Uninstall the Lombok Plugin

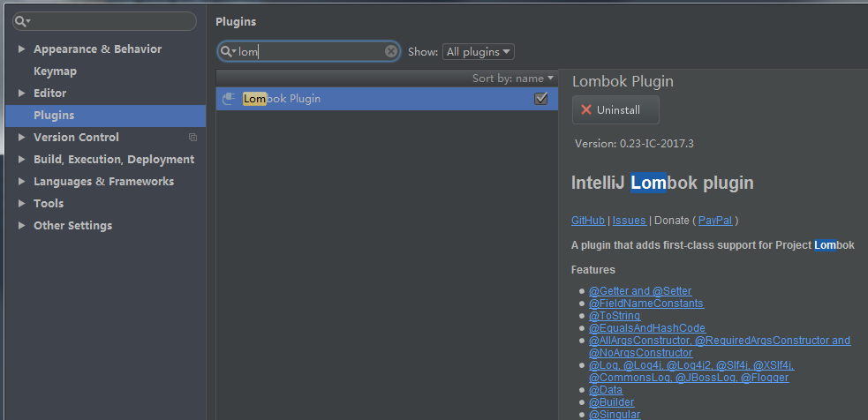[615, 109]
